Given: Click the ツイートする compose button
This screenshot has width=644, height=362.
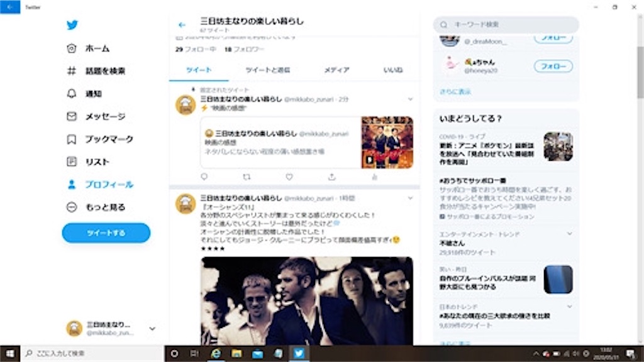Looking at the screenshot, I should tap(106, 233).
